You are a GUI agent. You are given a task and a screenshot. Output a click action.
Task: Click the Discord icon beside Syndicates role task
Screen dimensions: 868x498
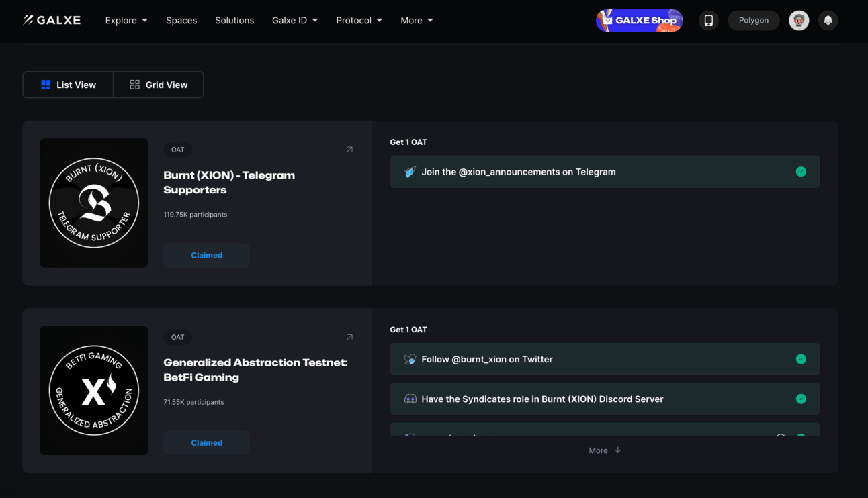[410, 399]
